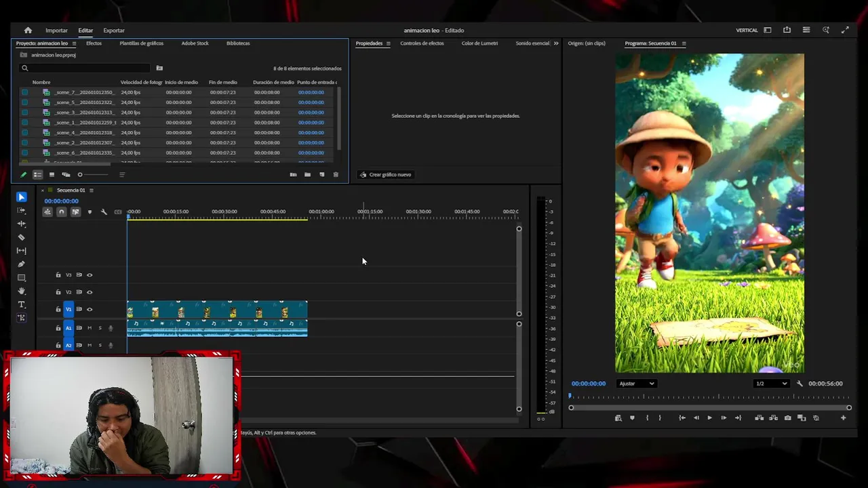Open the Propiedades panel menu

point(389,43)
